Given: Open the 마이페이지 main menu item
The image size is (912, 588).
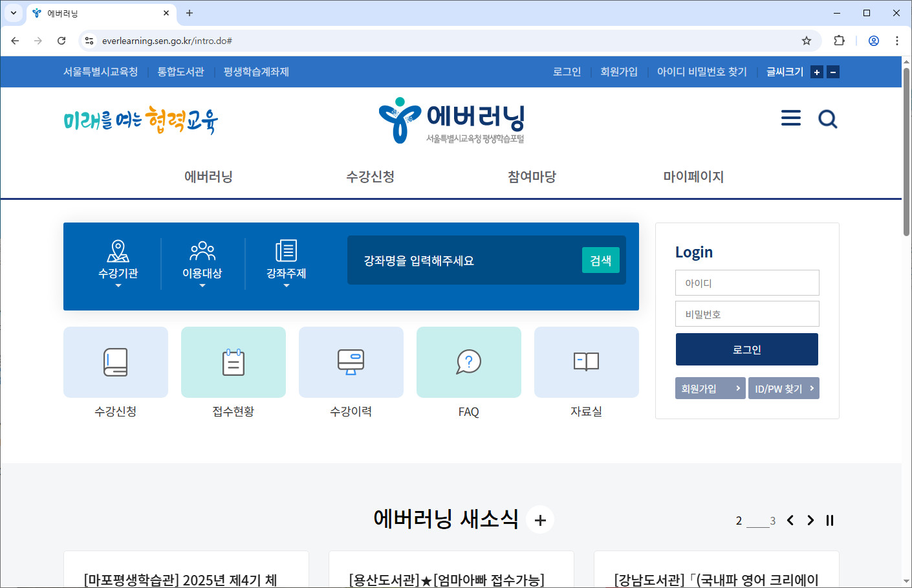Looking at the screenshot, I should (693, 177).
